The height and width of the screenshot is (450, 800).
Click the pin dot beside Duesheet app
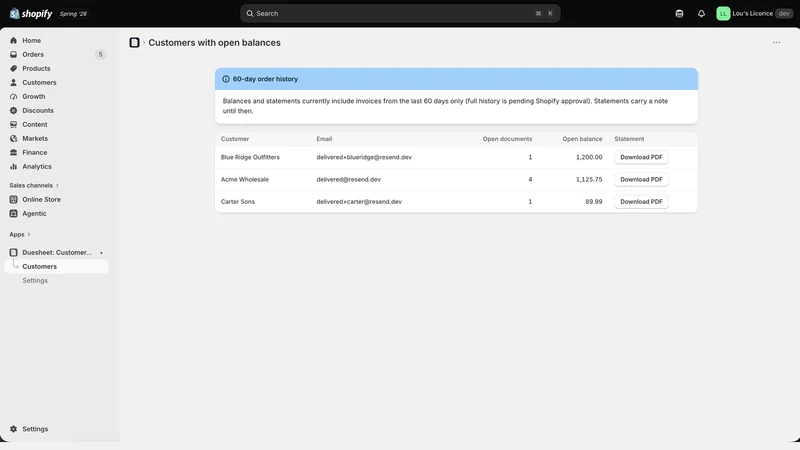[102, 253]
